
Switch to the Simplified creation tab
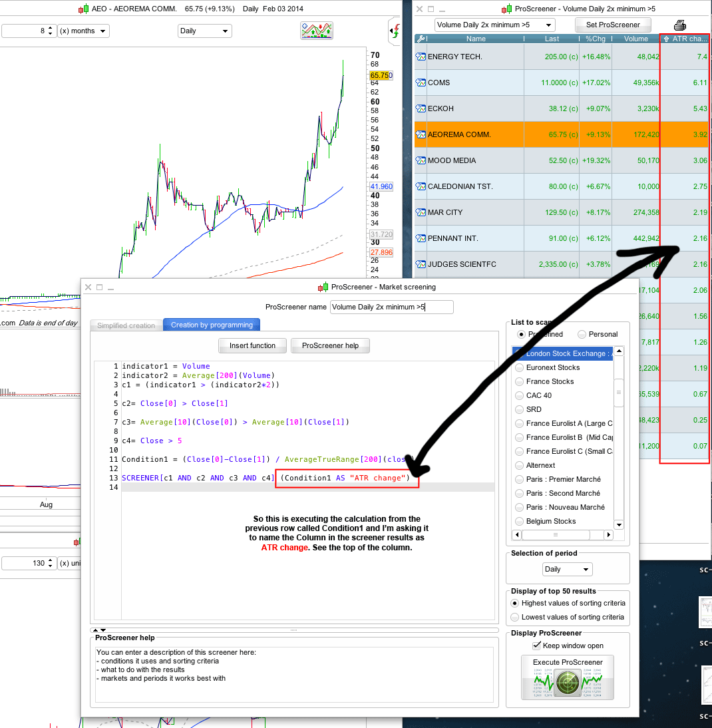126,325
